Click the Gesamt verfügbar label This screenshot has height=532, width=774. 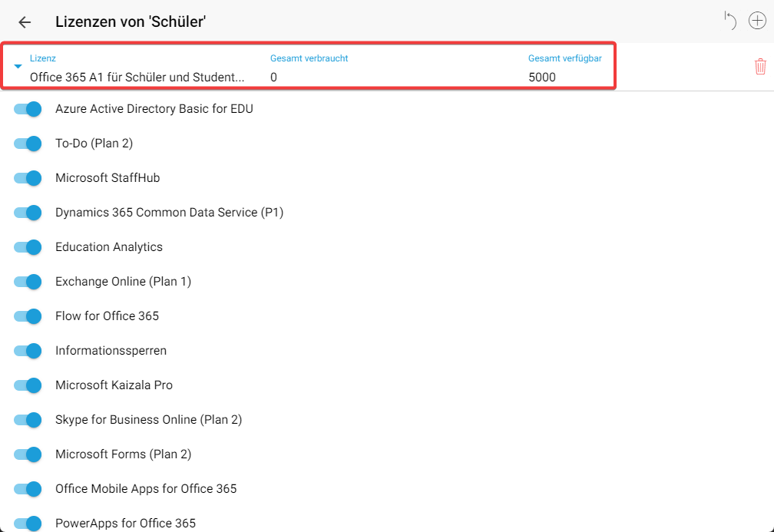pyautogui.click(x=564, y=58)
